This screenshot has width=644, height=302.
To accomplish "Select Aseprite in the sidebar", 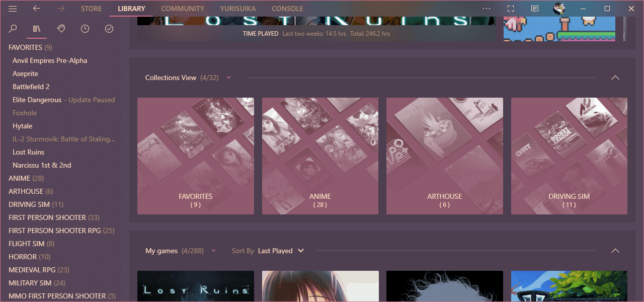I will [26, 73].
